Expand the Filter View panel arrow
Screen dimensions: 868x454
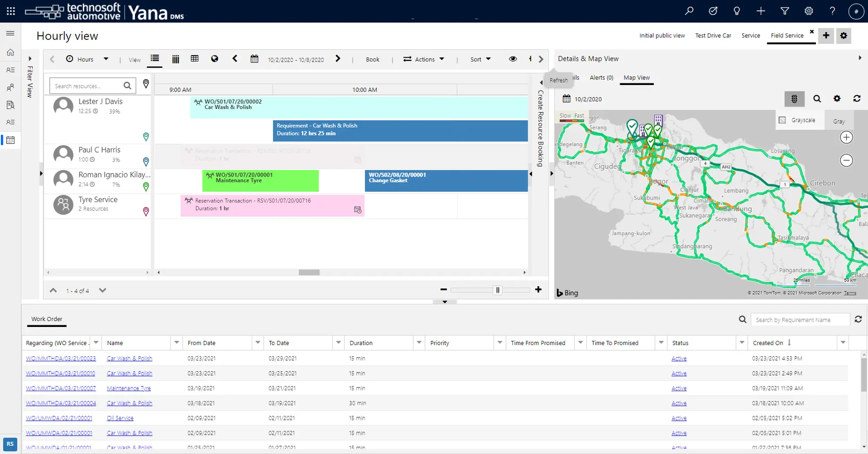point(30,59)
